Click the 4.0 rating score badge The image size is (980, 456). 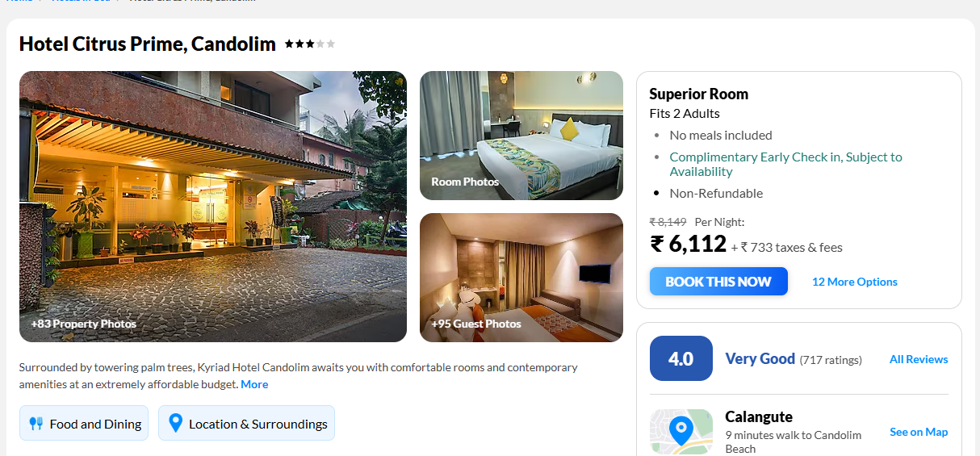point(681,358)
